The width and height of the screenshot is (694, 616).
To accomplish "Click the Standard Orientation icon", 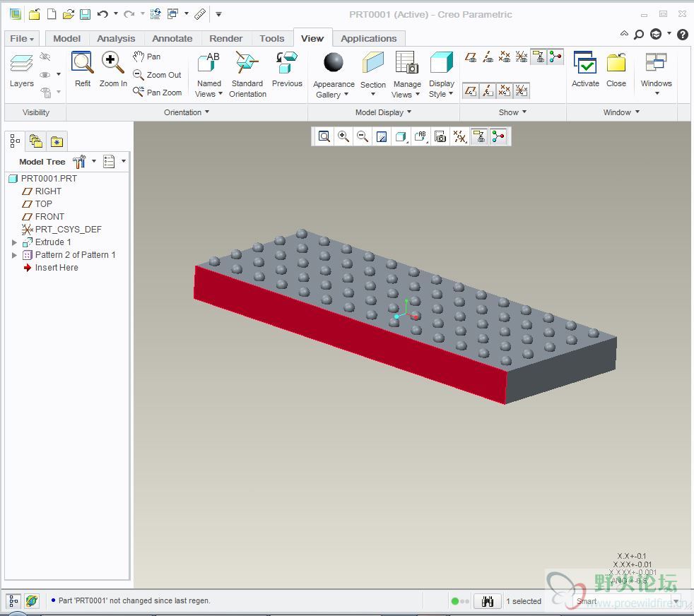I will tap(247, 62).
